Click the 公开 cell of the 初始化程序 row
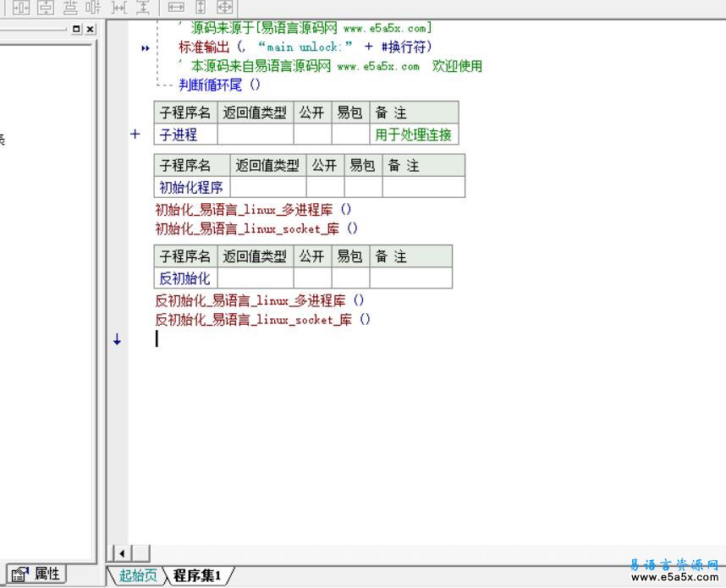Viewport: 726px width, 588px height. click(x=325, y=187)
